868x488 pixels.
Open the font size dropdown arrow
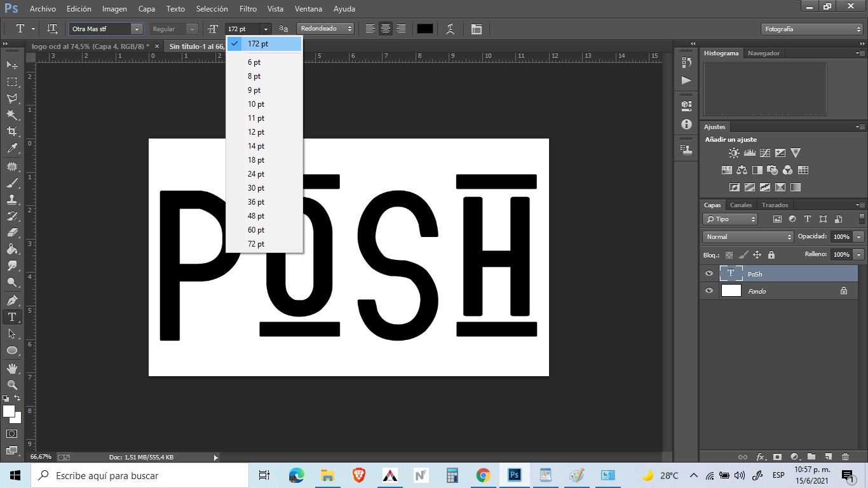(266, 29)
